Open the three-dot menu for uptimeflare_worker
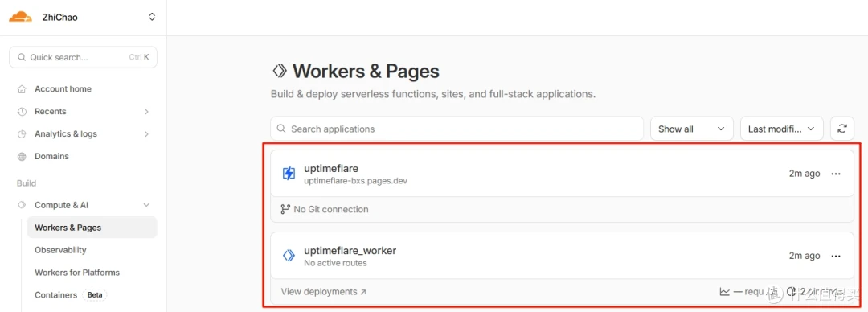The image size is (868, 312). [x=836, y=256]
